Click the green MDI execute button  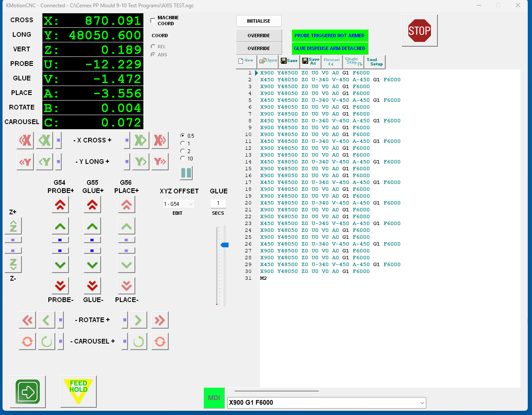(214, 398)
